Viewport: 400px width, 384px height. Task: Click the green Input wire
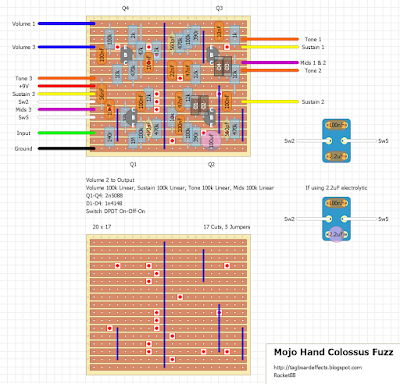(x=67, y=133)
